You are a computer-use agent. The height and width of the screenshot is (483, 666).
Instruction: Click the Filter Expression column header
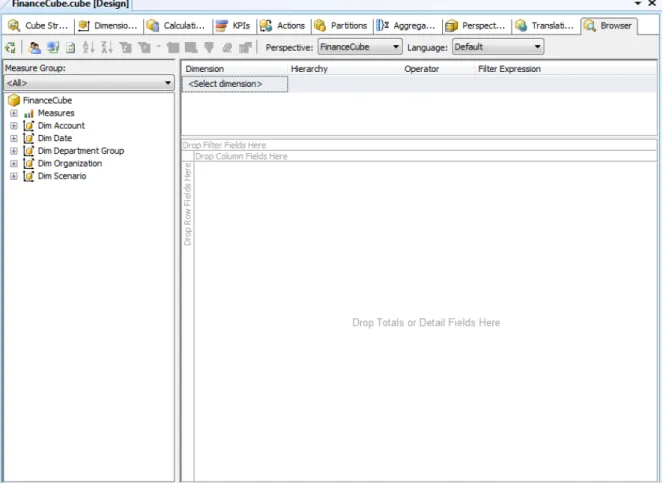pos(566,69)
